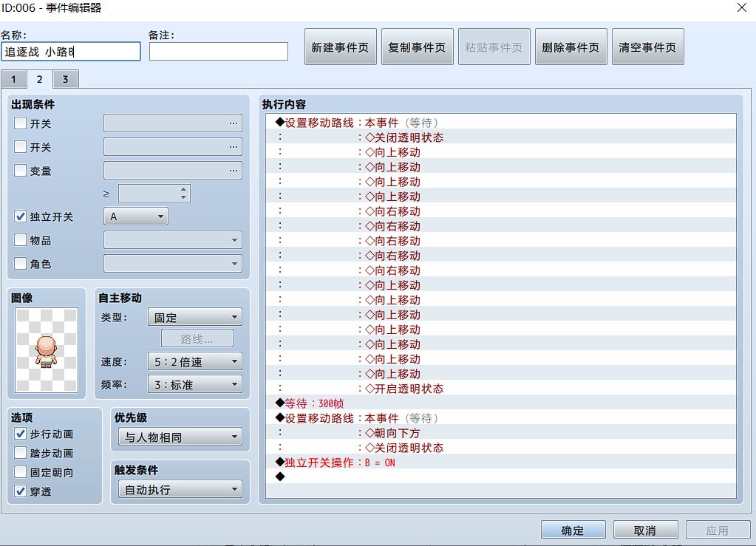Select the 等待:300帧 command line
Screen dimensions: 756x546
[501, 403]
